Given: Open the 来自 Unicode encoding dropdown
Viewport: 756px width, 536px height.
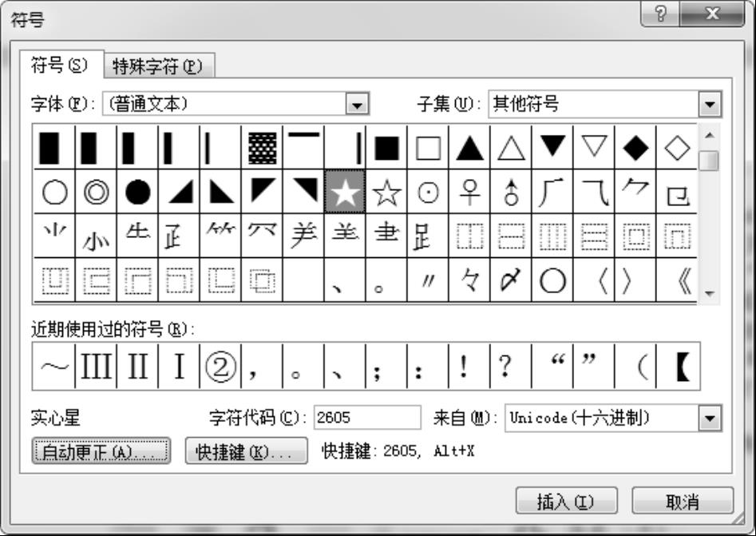Looking at the screenshot, I should pos(709,418).
